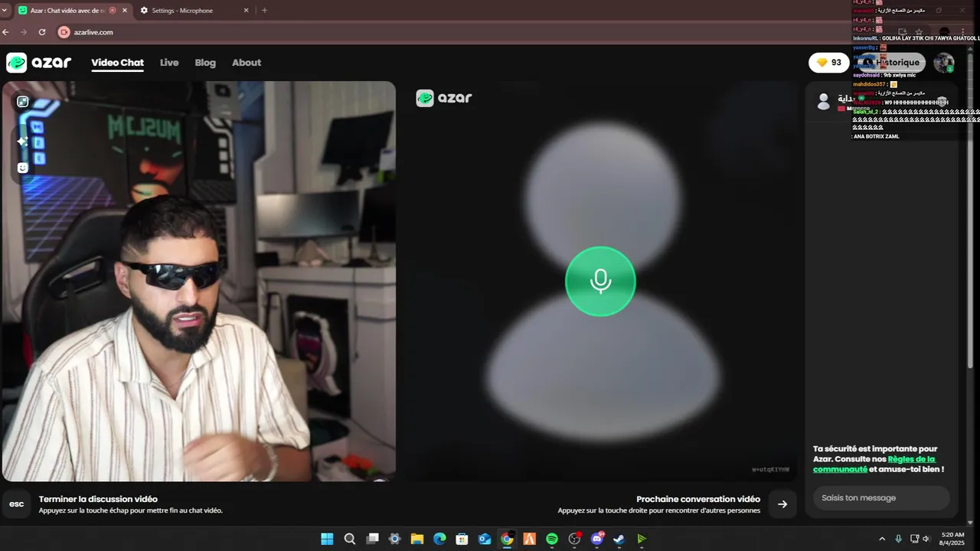
Task: Focus the Saisis ton message field
Action: (x=881, y=497)
